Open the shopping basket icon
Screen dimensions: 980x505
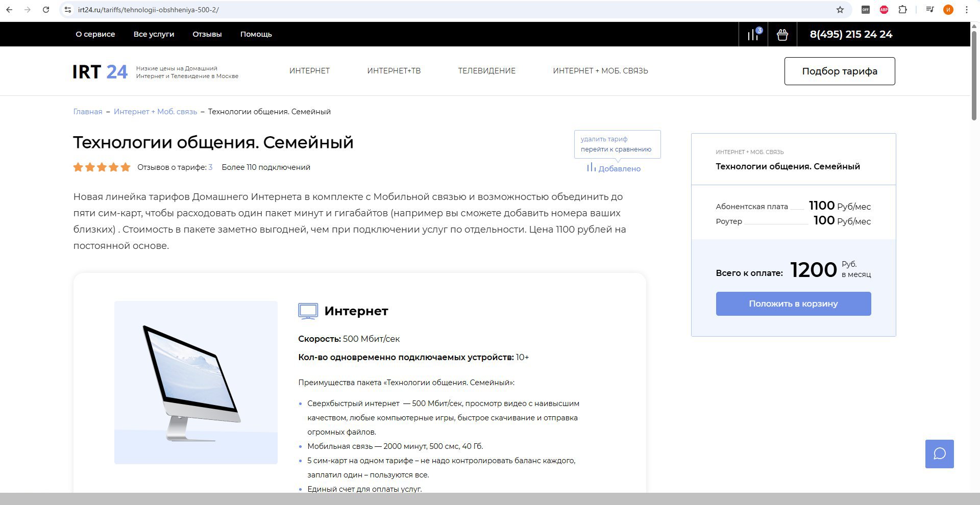pos(782,35)
